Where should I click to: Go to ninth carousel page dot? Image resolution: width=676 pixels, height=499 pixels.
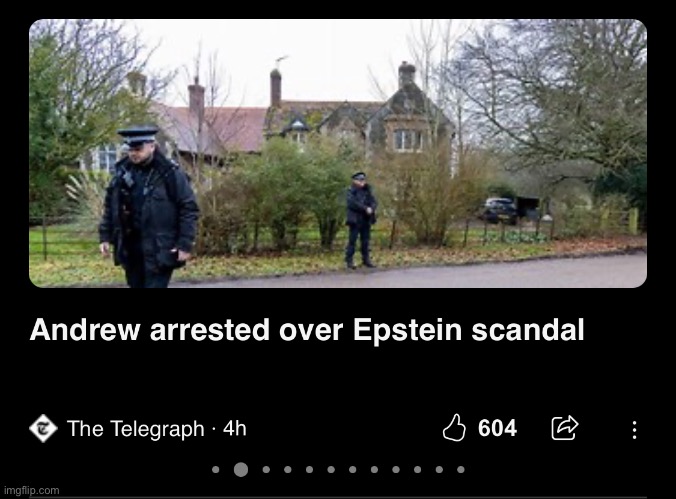396,470
